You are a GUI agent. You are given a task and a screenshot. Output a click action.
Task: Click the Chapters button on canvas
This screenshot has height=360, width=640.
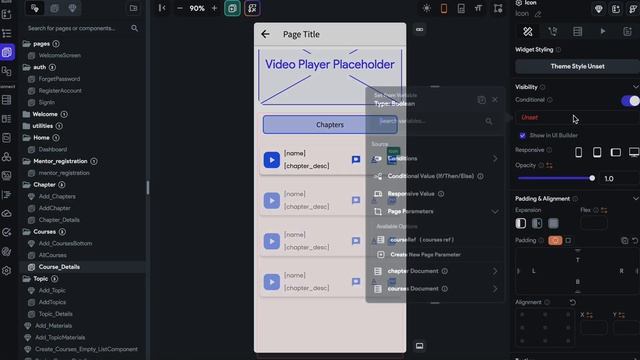coord(330,124)
